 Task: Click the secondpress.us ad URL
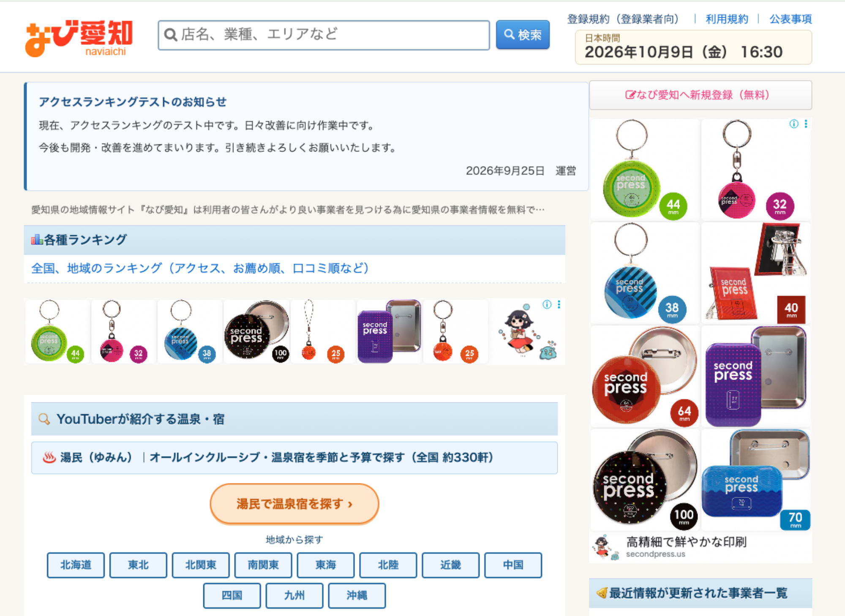point(655,554)
